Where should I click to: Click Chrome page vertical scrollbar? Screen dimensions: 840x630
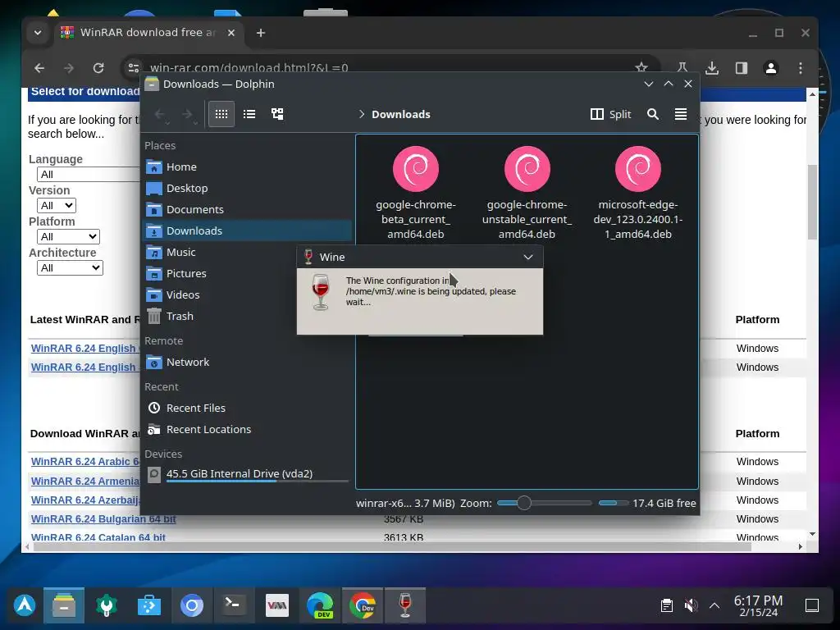click(x=812, y=203)
